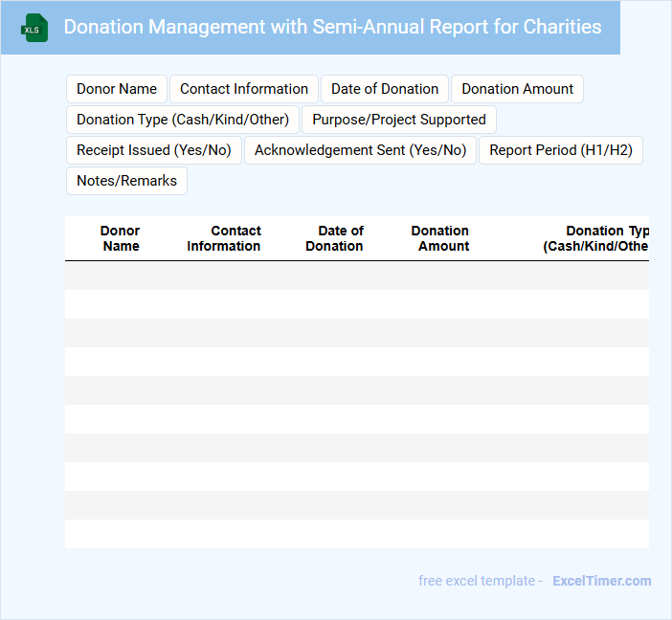This screenshot has height=620, width=672.
Task: Click the green XLS file icon
Action: tap(34, 28)
